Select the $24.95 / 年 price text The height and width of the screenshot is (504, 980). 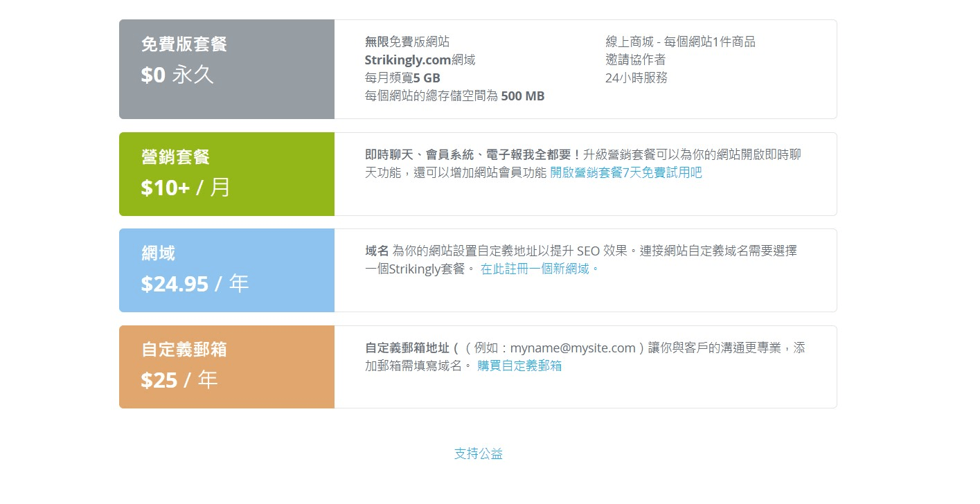[x=195, y=284]
